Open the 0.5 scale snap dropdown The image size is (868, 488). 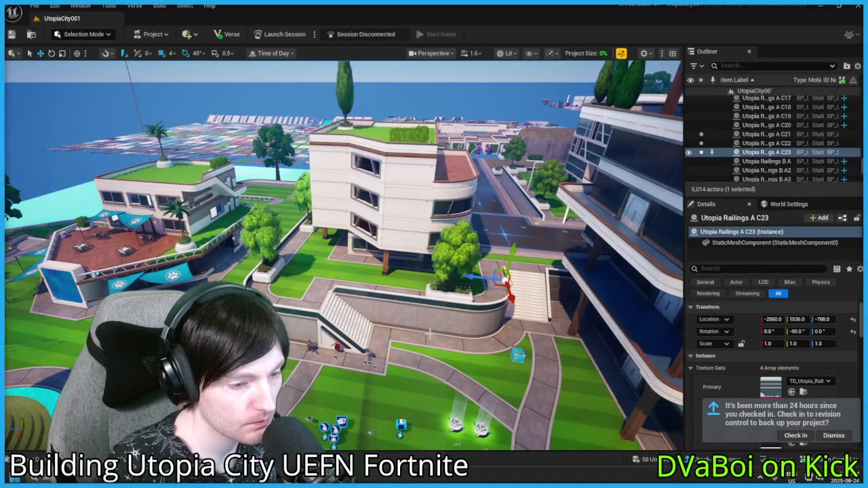point(228,53)
